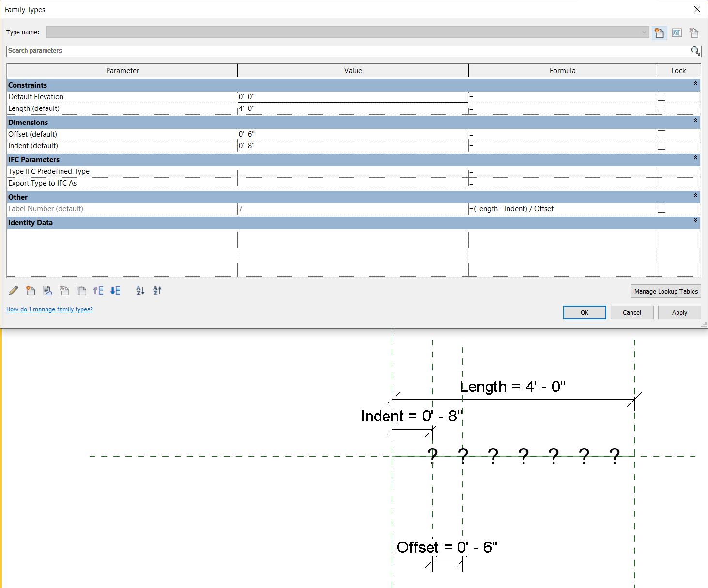Open the Add Shared Parameter icon

(47, 291)
